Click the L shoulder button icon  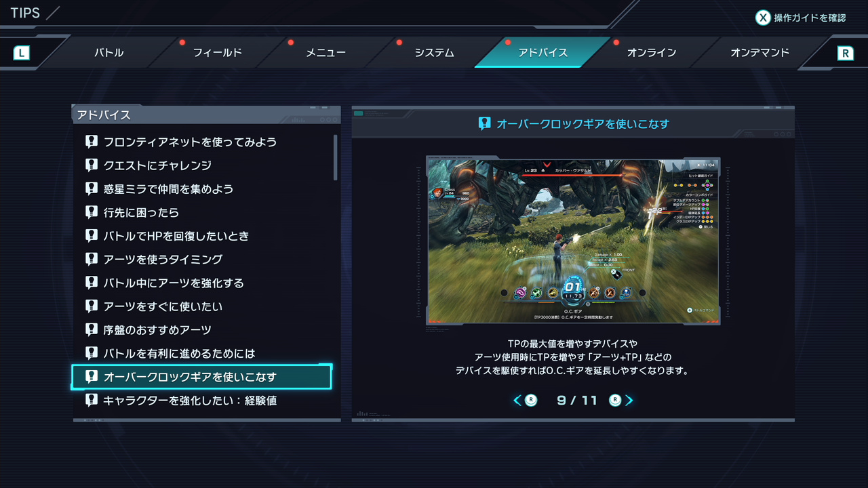pos(22,52)
